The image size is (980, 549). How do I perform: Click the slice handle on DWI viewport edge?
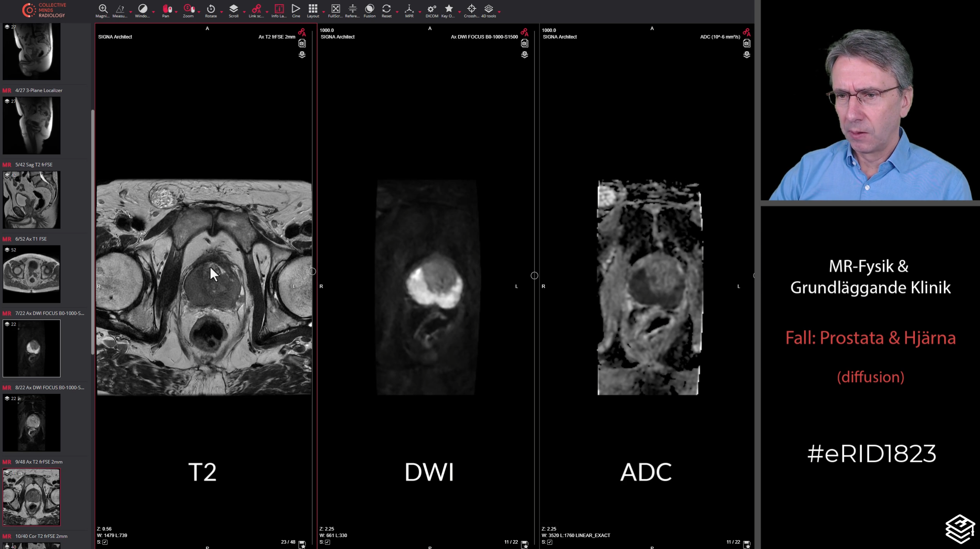tap(534, 275)
